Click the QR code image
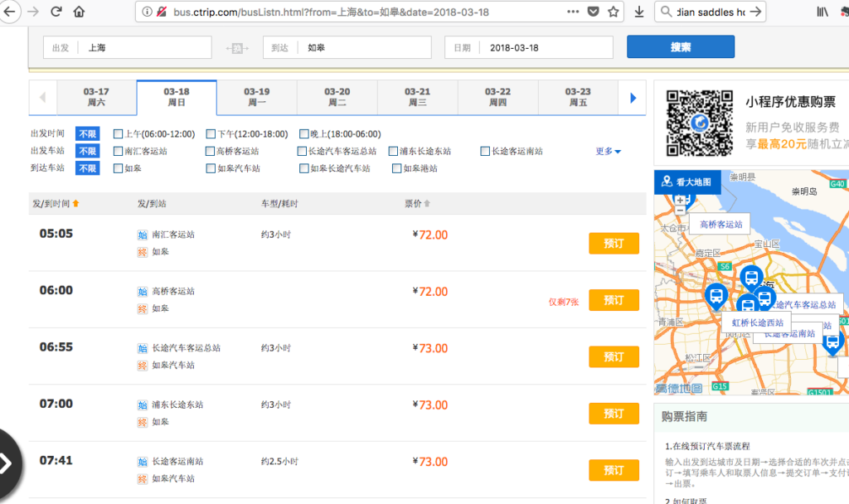 pyautogui.click(x=699, y=123)
